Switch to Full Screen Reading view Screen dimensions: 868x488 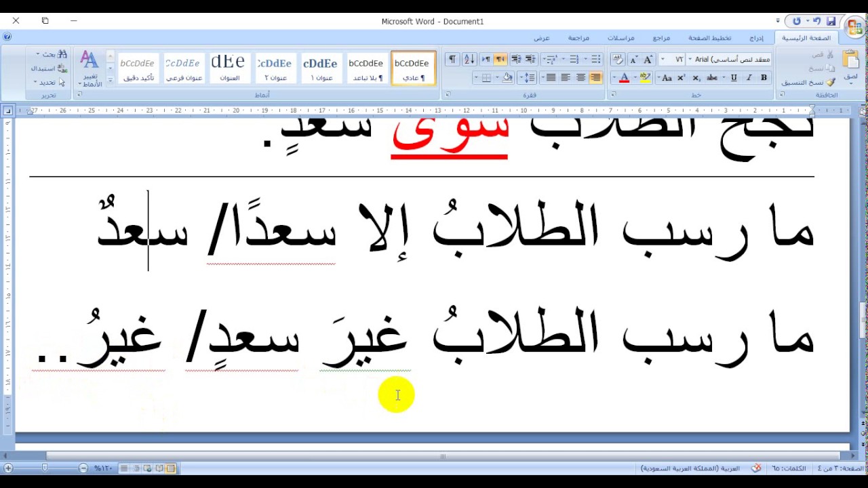159,468
